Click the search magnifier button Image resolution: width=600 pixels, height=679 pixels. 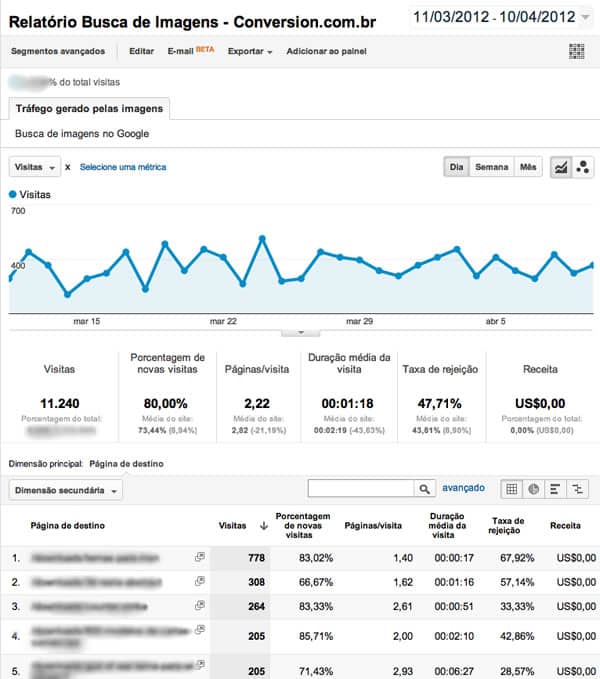(424, 488)
